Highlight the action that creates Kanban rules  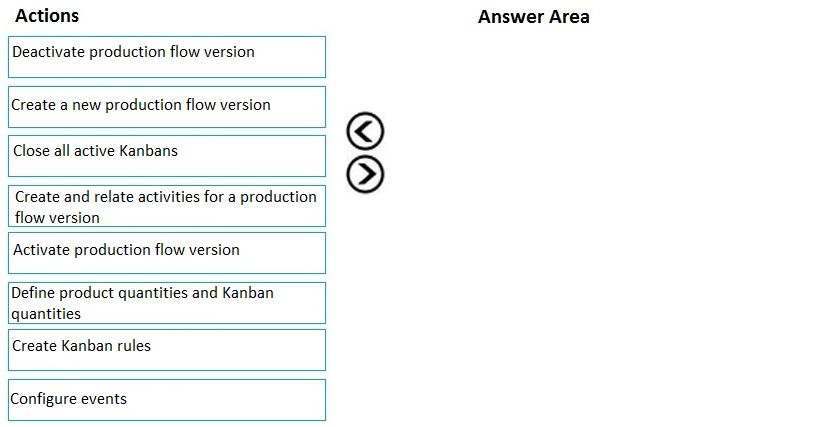167,350
